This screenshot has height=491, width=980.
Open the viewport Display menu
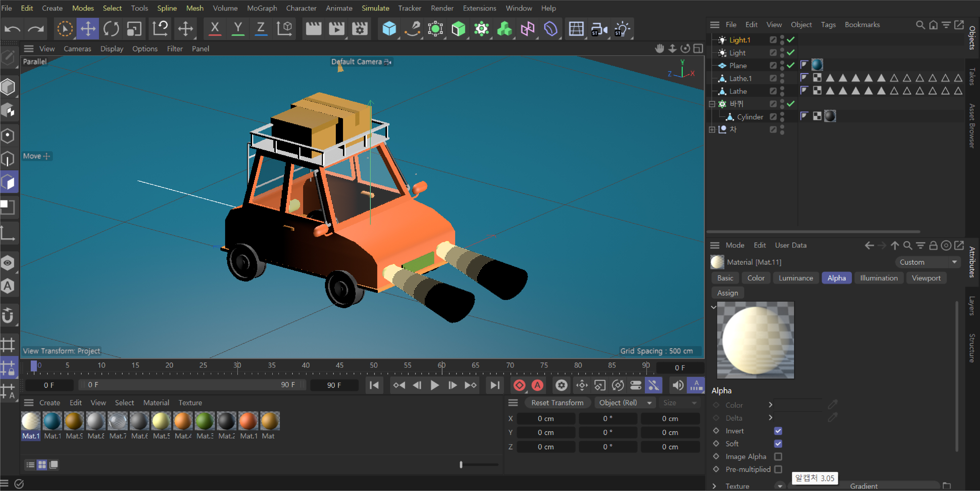(x=112, y=49)
